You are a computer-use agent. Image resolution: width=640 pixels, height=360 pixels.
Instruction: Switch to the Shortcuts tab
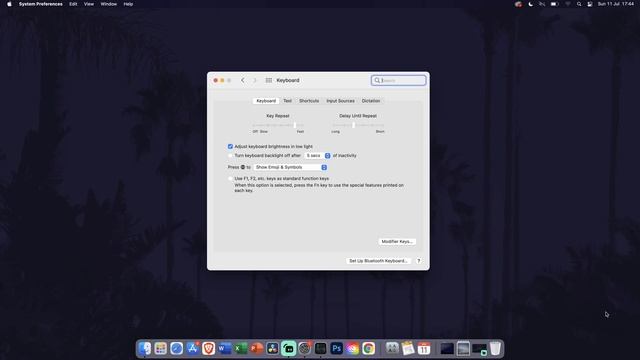309,101
